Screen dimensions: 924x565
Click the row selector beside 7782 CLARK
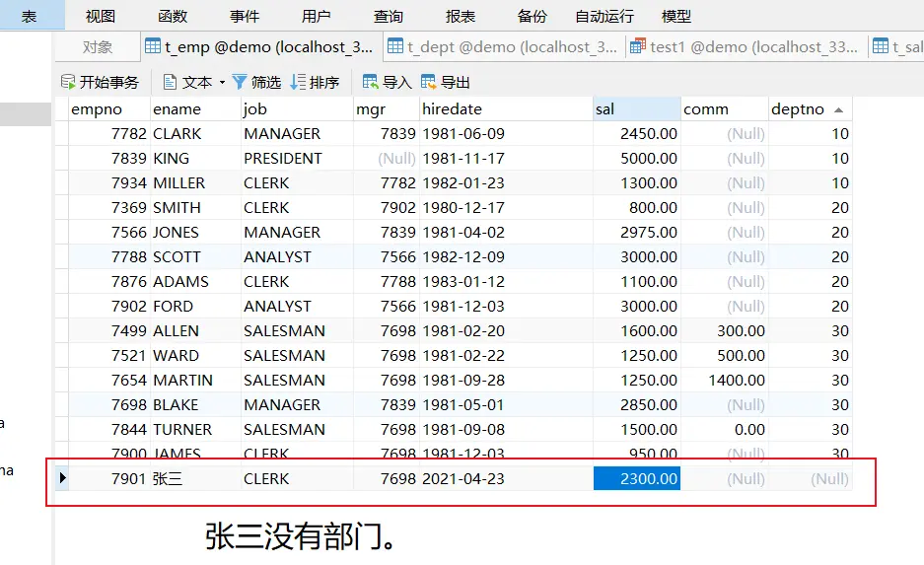tap(62, 134)
